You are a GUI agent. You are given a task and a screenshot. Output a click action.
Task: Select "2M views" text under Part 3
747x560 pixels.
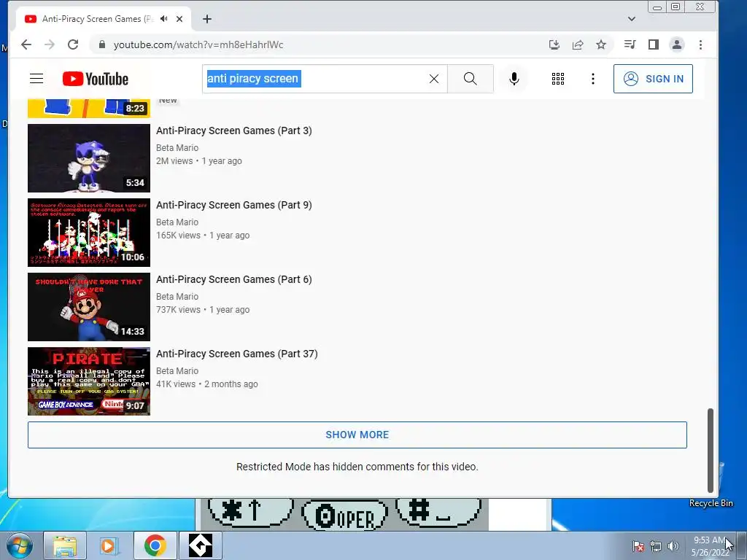174,161
